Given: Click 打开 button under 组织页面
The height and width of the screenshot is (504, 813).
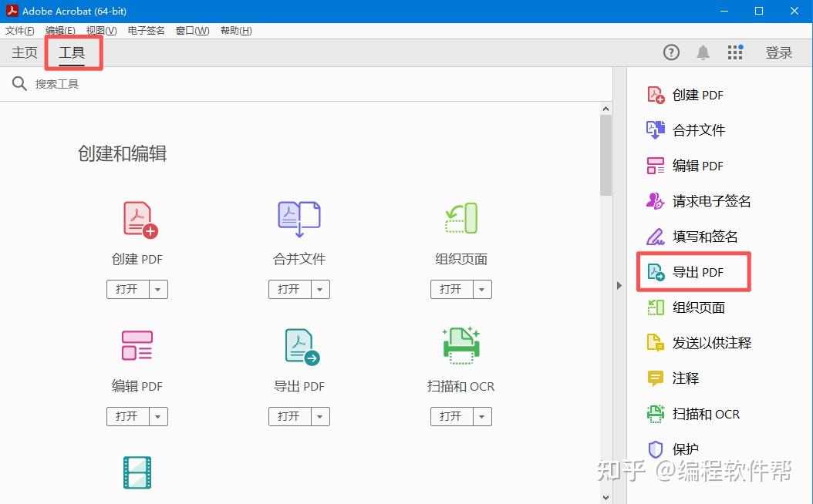Looking at the screenshot, I should pyautogui.click(x=451, y=290).
